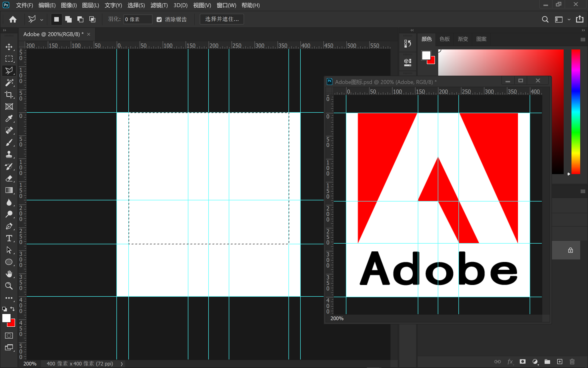Add a layer mask
This screenshot has width=588, height=368.
522,362
